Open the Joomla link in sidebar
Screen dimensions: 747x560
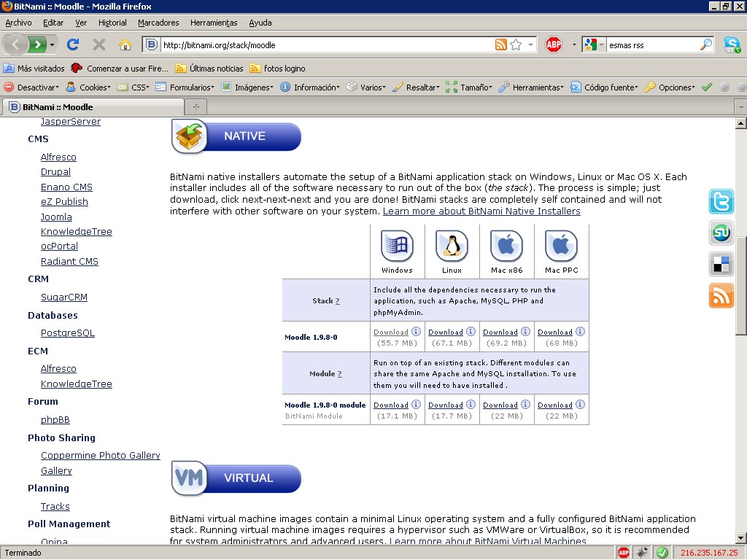pyautogui.click(x=56, y=217)
